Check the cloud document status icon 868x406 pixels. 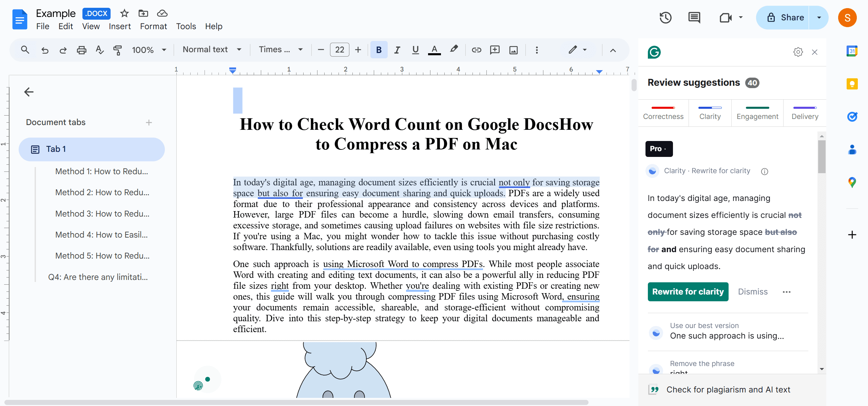[x=162, y=13]
